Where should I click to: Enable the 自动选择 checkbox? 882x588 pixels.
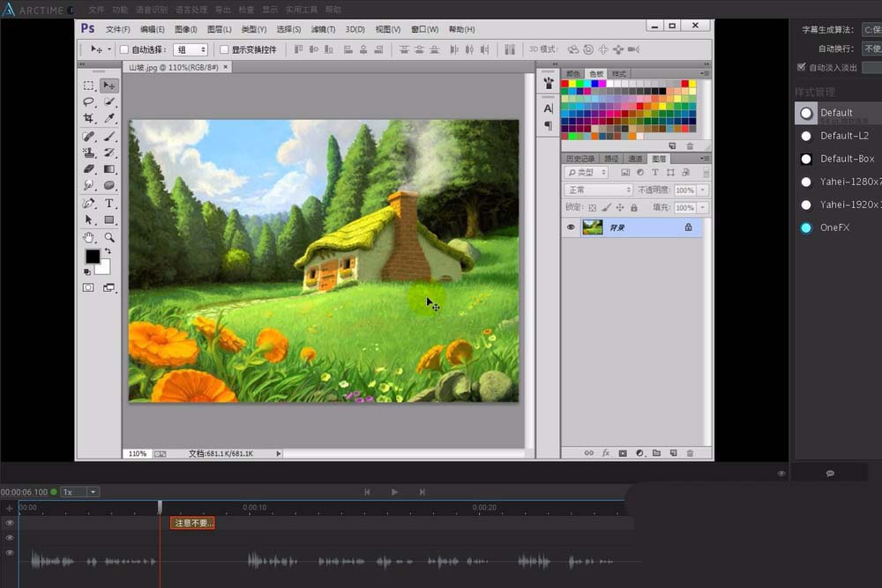124,49
